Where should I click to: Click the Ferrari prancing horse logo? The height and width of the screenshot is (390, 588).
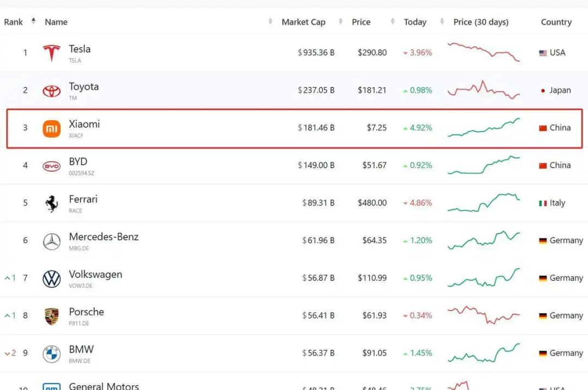[51, 203]
